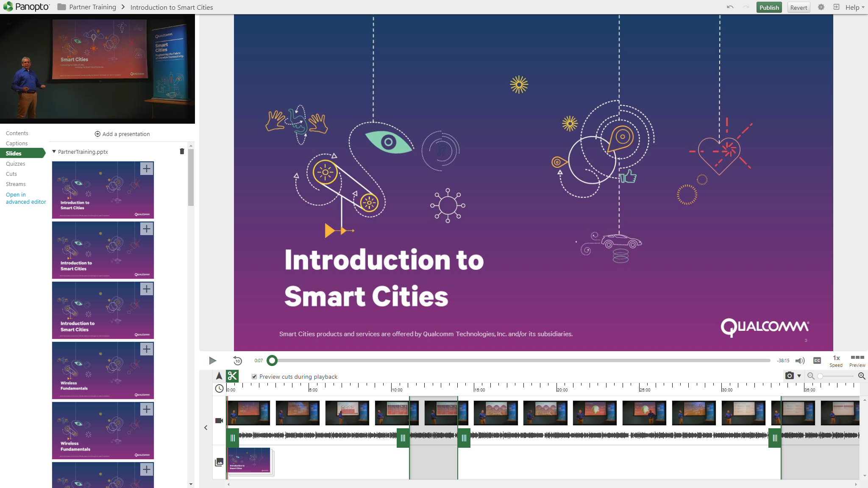This screenshot has width=868, height=488.
Task: Open Preview layout icon
Action: pos(857,361)
